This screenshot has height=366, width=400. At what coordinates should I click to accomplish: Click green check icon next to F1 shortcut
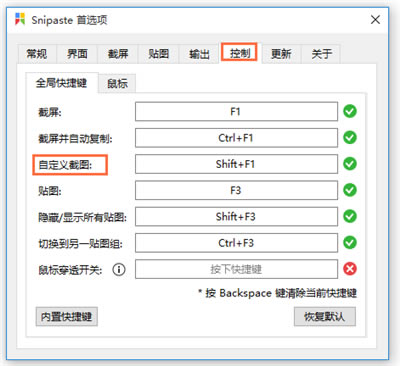(x=350, y=111)
